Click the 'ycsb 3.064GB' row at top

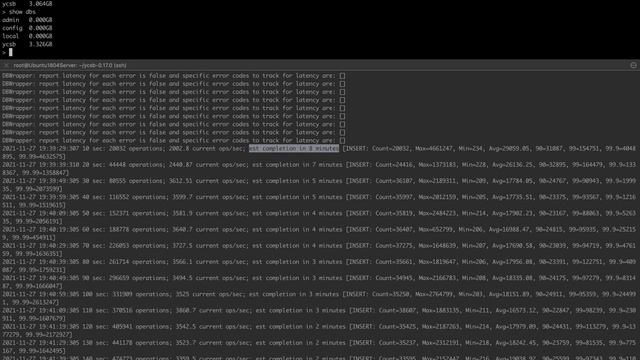27,4
